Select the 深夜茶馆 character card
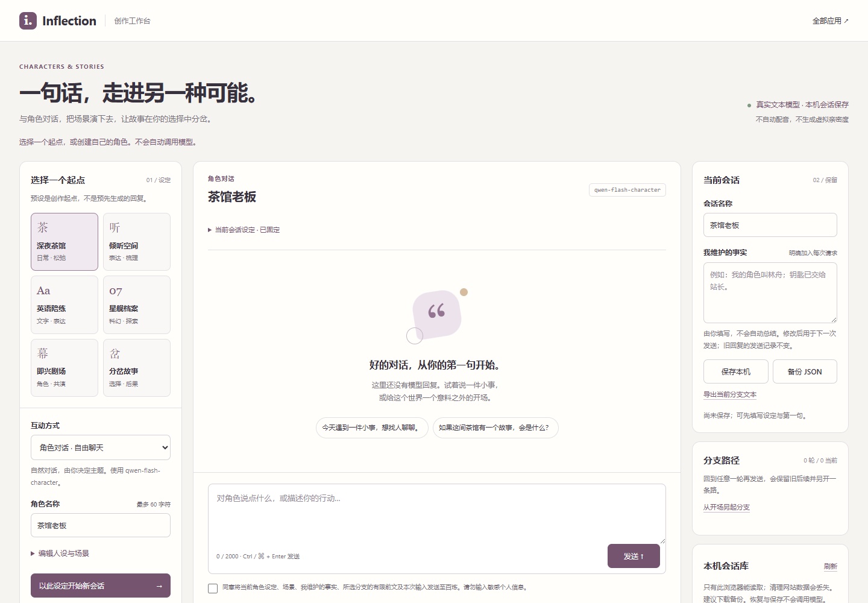Image resolution: width=868 pixels, height=603 pixels. tap(64, 242)
